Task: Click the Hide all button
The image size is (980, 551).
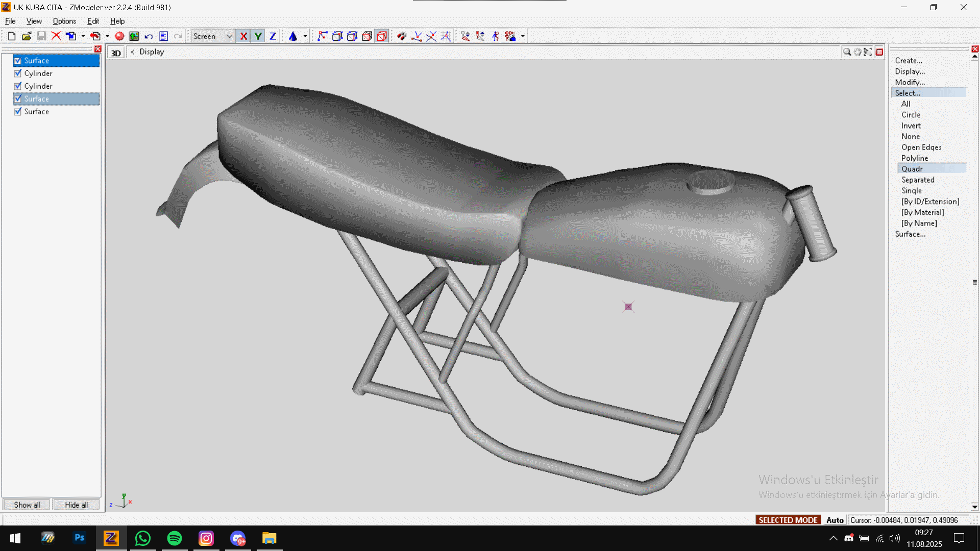Action: (x=76, y=505)
